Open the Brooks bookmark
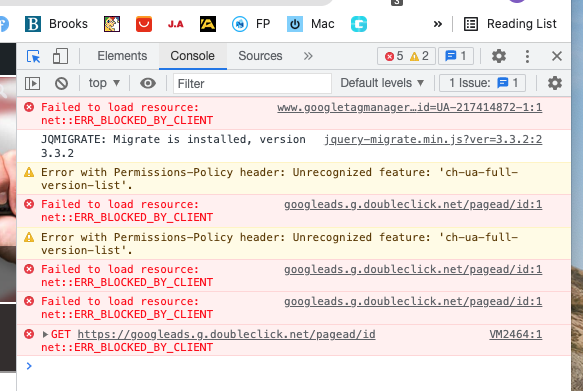This screenshot has width=583, height=391. click(57, 24)
